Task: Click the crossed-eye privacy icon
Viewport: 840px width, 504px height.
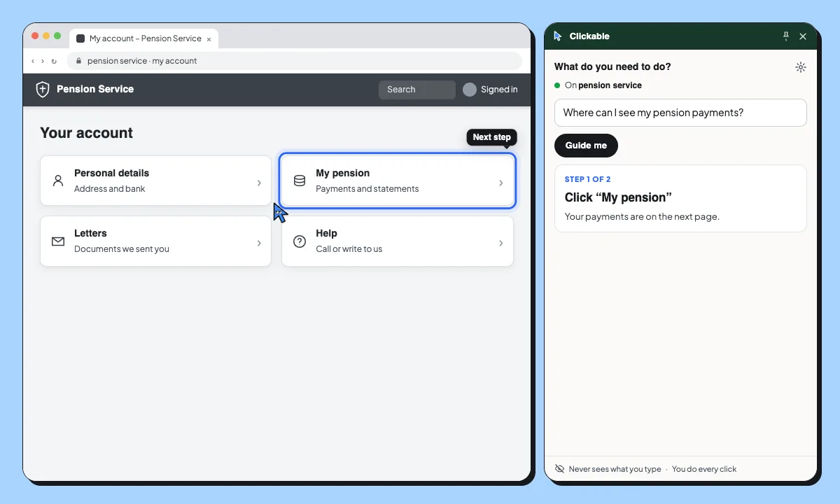Action: 559,469
